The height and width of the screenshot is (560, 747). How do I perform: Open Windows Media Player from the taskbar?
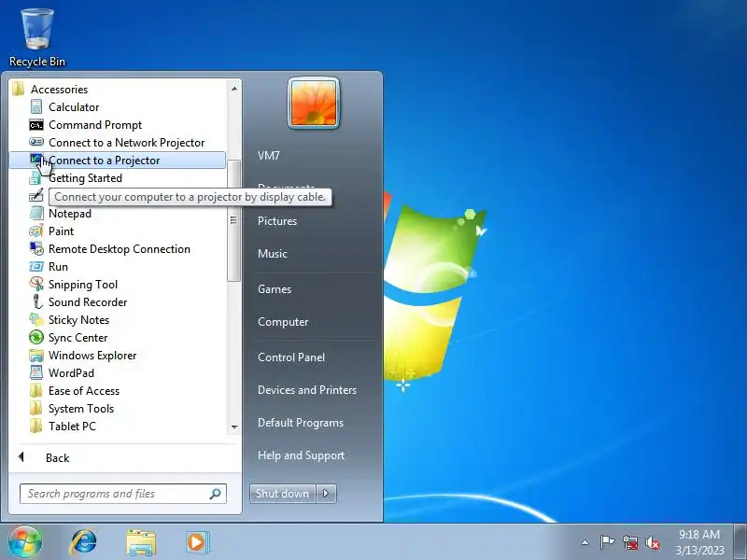pos(197,542)
